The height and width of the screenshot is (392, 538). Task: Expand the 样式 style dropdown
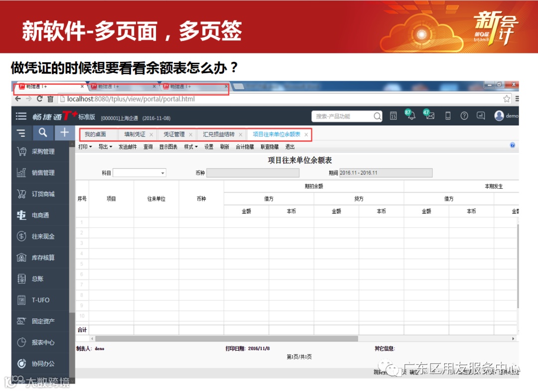click(x=191, y=147)
